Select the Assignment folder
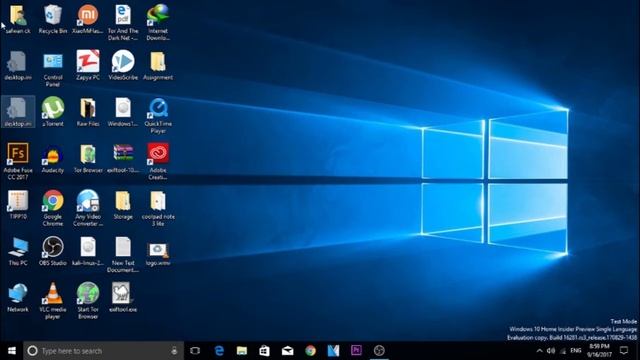 click(x=158, y=65)
